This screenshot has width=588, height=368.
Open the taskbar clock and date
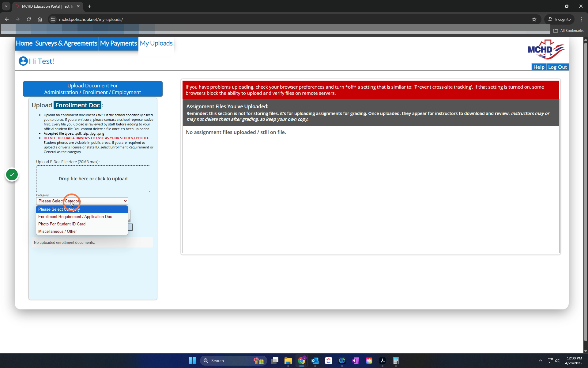(574, 361)
